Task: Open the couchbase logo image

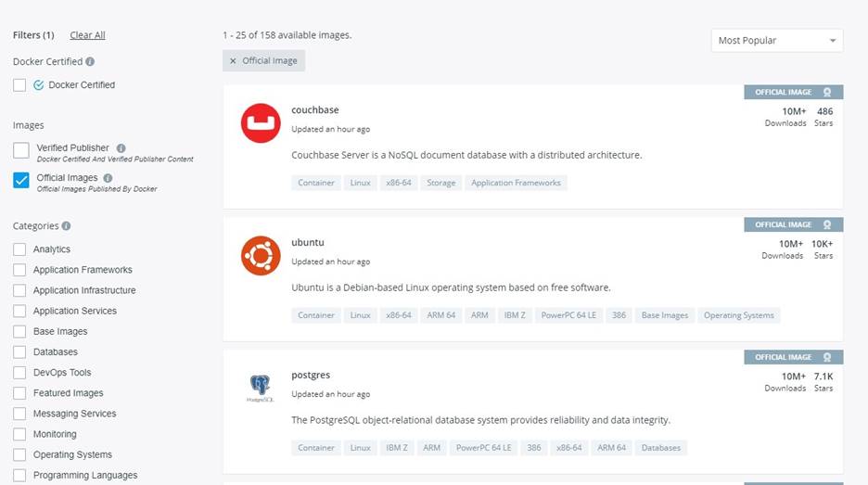Action: (261, 123)
